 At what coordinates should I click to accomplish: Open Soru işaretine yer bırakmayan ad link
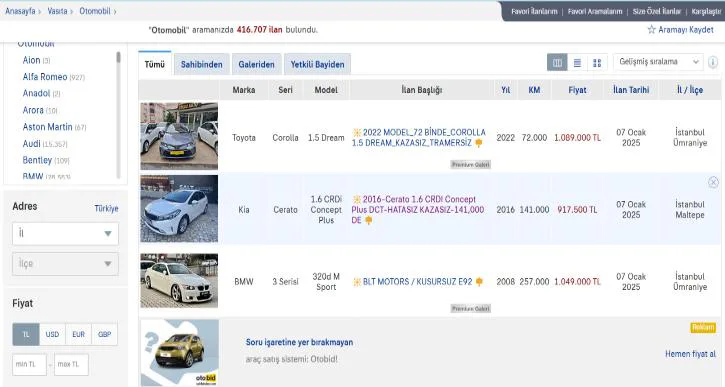299,342
